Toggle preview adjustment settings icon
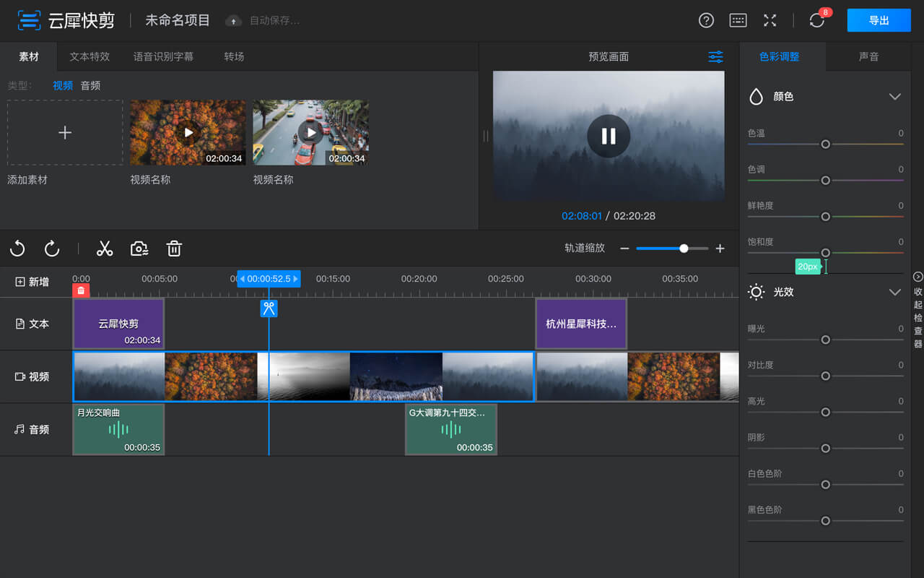924x578 pixels. (715, 57)
